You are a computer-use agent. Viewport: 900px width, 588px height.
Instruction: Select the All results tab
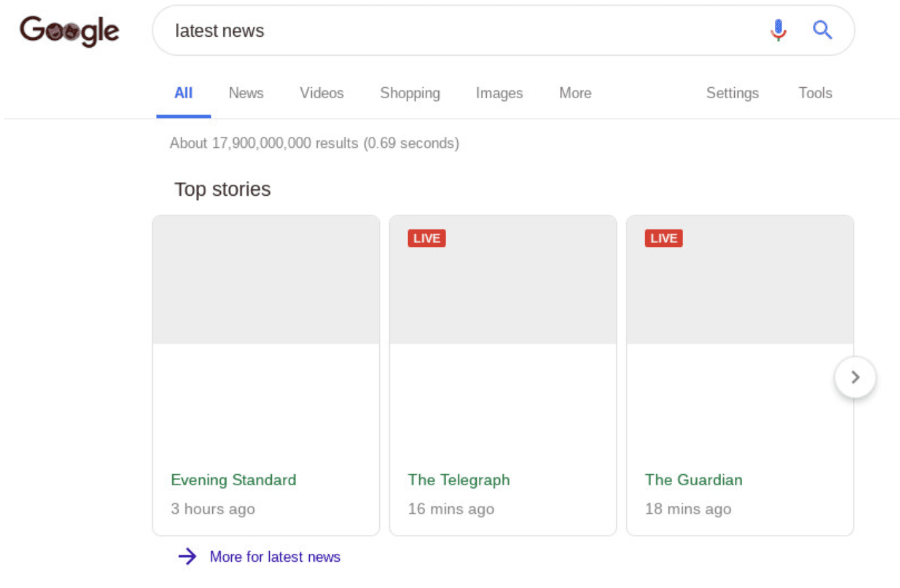(183, 93)
